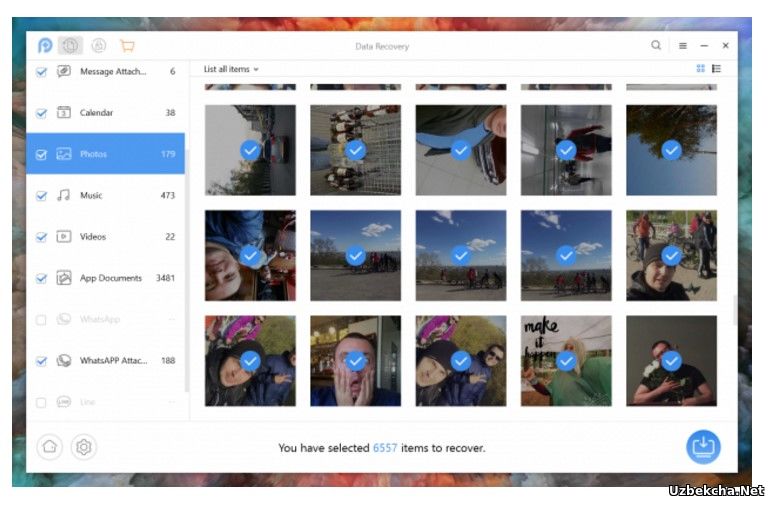
Task: Click the Videos category icon
Action: [x=64, y=237]
